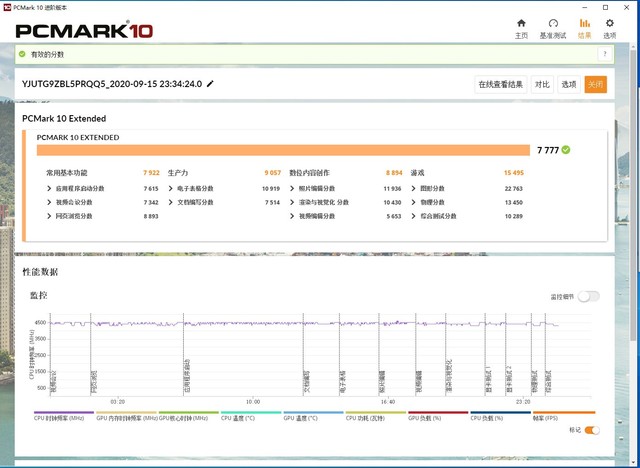Viewport: 640px width, 468px height.
Task: Click the 生产力 score 9 057
Action: coord(273,173)
